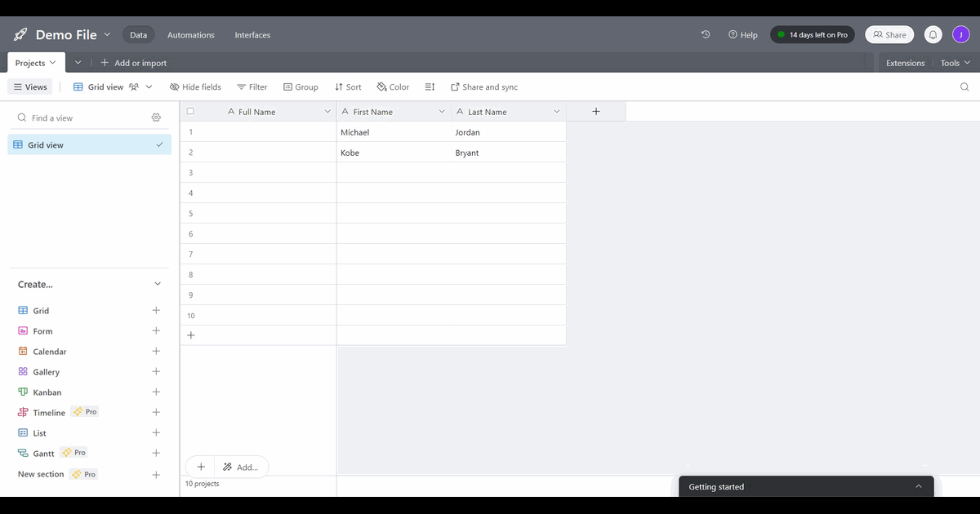Click the search magnifier in the view bar
Image resolution: width=980 pixels, height=514 pixels.
pyautogui.click(x=964, y=87)
